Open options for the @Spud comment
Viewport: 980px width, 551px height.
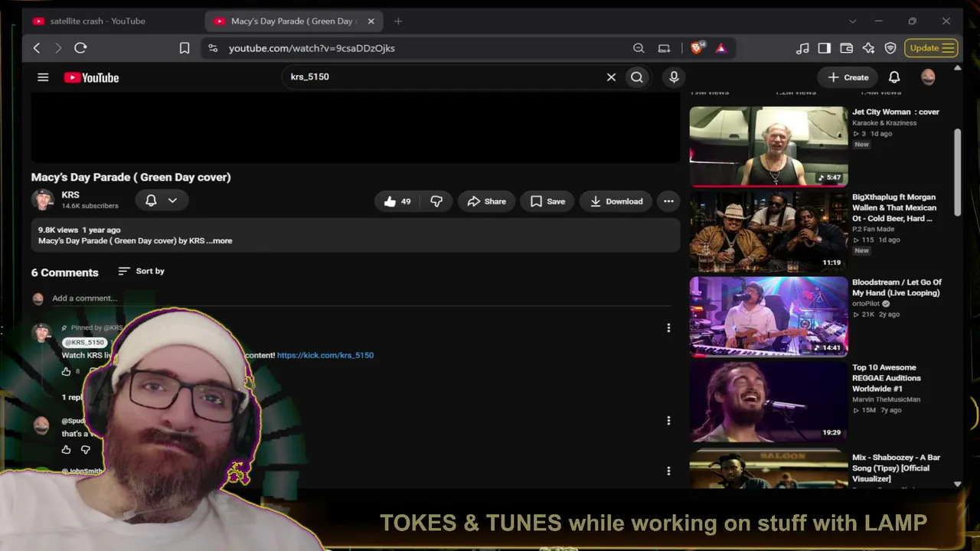(x=668, y=420)
